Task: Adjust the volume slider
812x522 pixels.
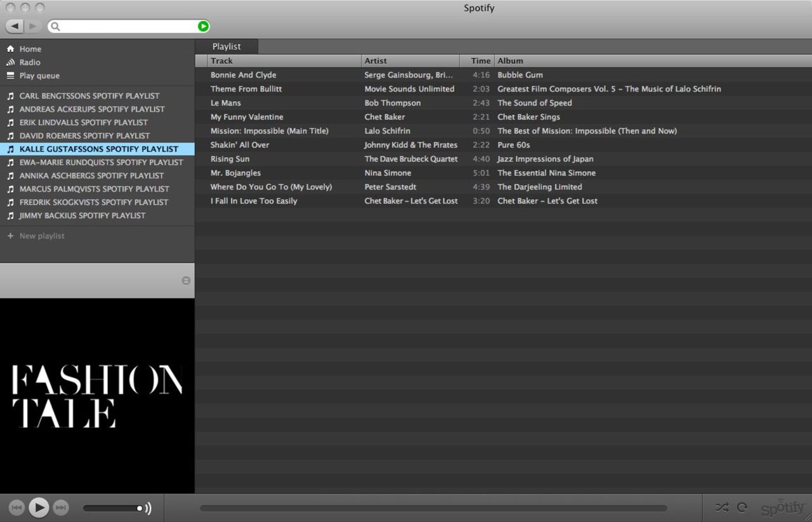Action: pyautogui.click(x=113, y=508)
